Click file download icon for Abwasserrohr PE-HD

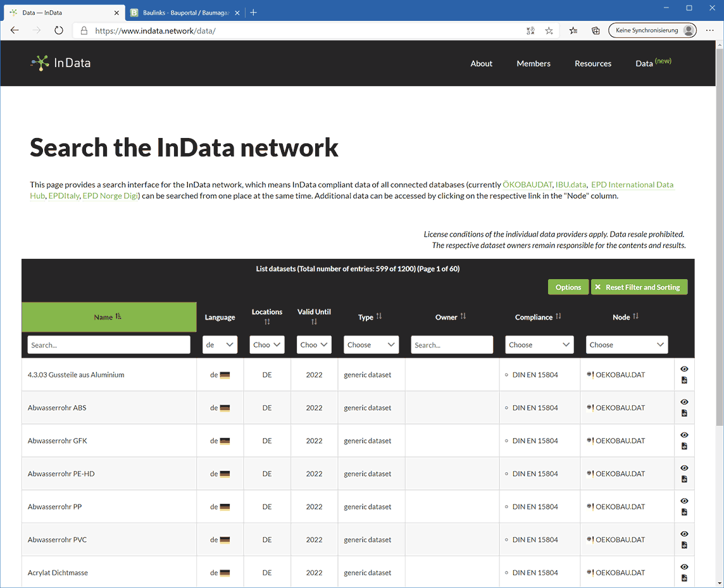click(684, 479)
